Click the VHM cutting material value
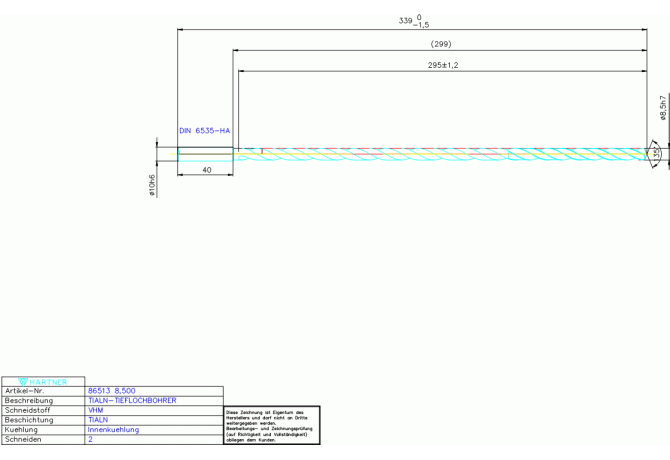This screenshot has height=460, width=670. click(x=96, y=410)
